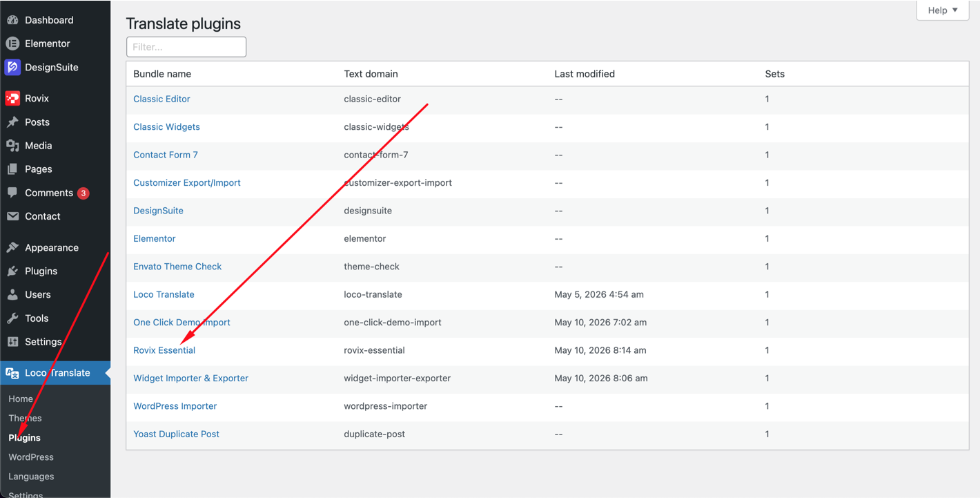Open the Appearance menu item
Screen dimensions: 980x498
click(x=52, y=248)
